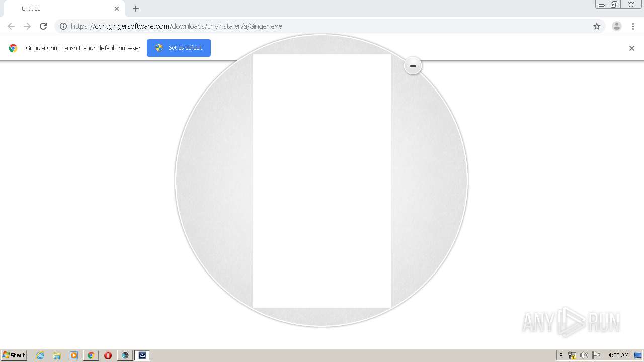Viewport: 644px width, 362px height.
Task: Open the Chrome three-dot menu
Action: click(x=633, y=26)
